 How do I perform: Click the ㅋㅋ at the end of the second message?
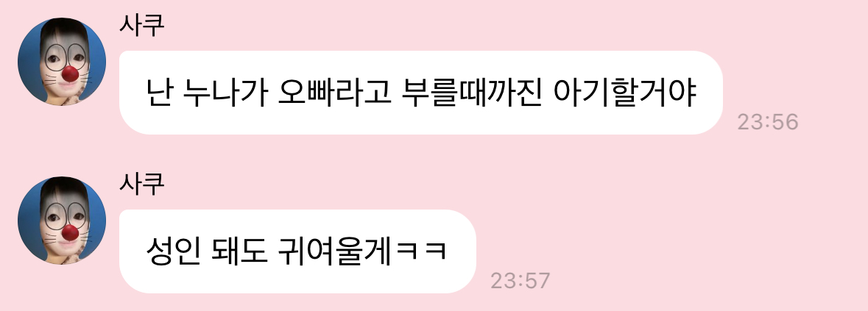(x=418, y=253)
